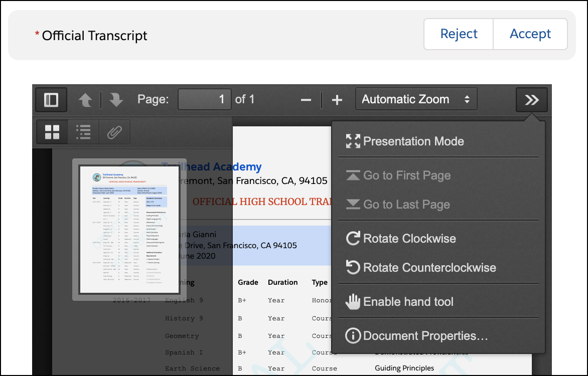Select Presentation Mode
Image resolution: width=588 pixels, height=376 pixels.
[413, 141]
